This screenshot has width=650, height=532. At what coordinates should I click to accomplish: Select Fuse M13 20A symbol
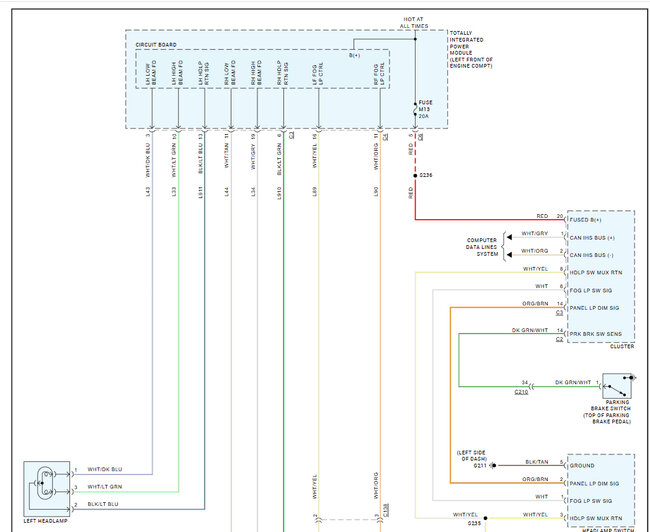pos(415,109)
